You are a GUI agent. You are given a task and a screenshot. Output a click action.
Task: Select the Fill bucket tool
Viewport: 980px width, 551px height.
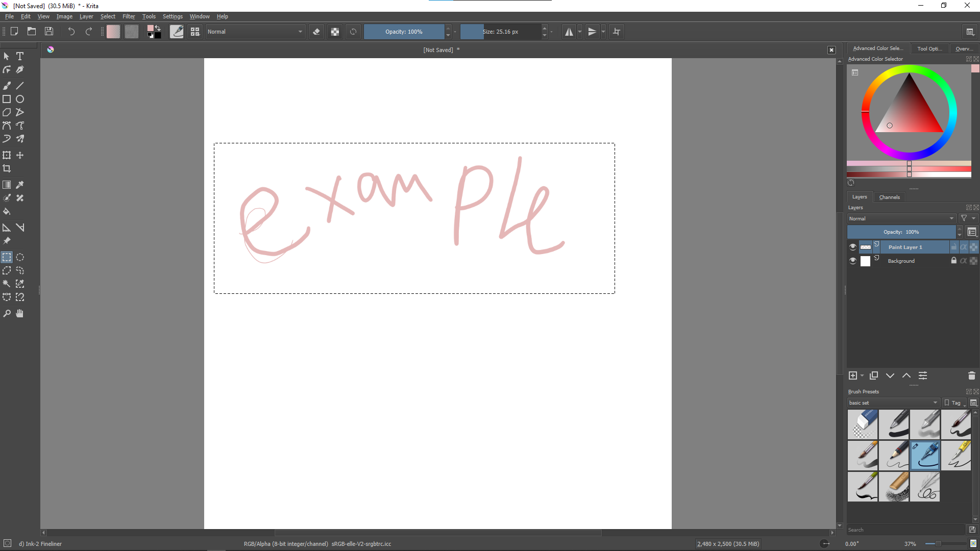7,211
